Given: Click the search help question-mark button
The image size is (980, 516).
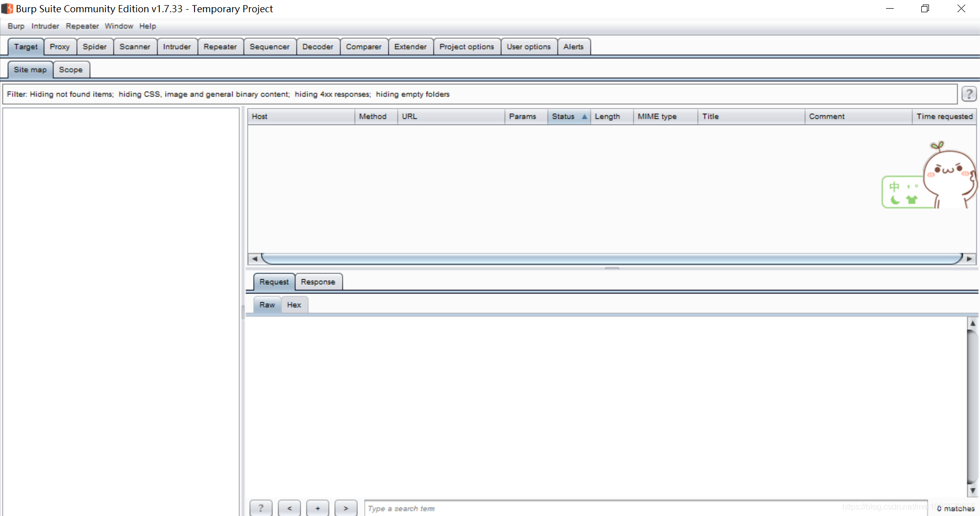Looking at the screenshot, I should pos(261,508).
